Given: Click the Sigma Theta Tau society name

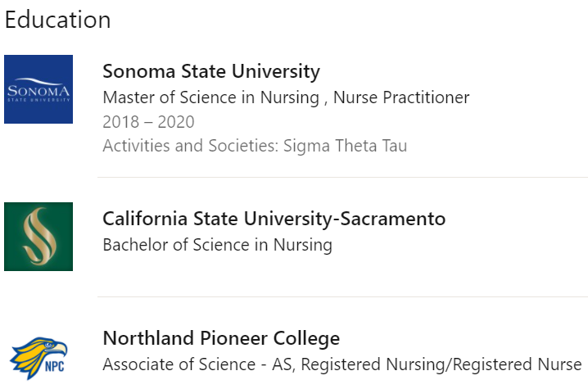Looking at the screenshot, I should point(345,146).
